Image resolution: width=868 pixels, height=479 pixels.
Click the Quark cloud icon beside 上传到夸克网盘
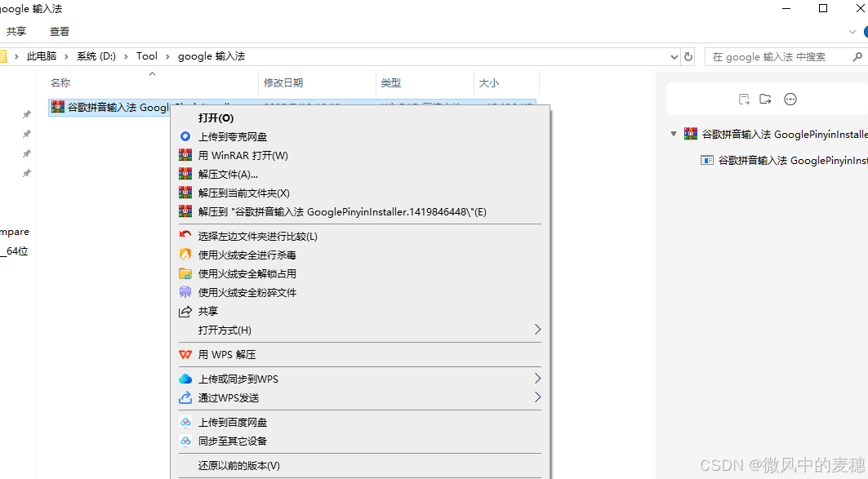pyautogui.click(x=185, y=136)
